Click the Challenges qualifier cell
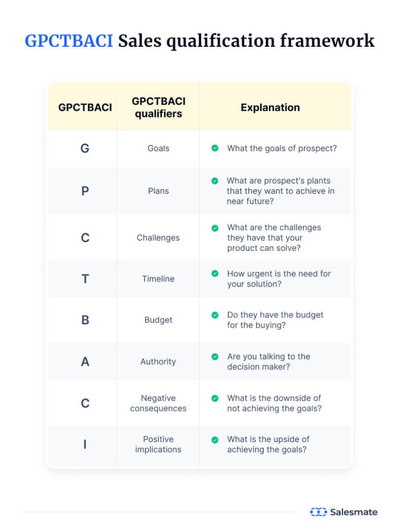399x532 pixels. coord(158,237)
